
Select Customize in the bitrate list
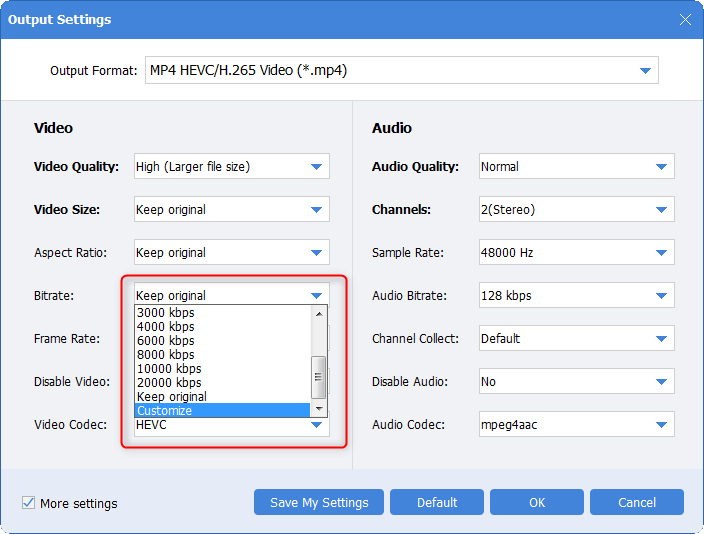pos(222,411)
